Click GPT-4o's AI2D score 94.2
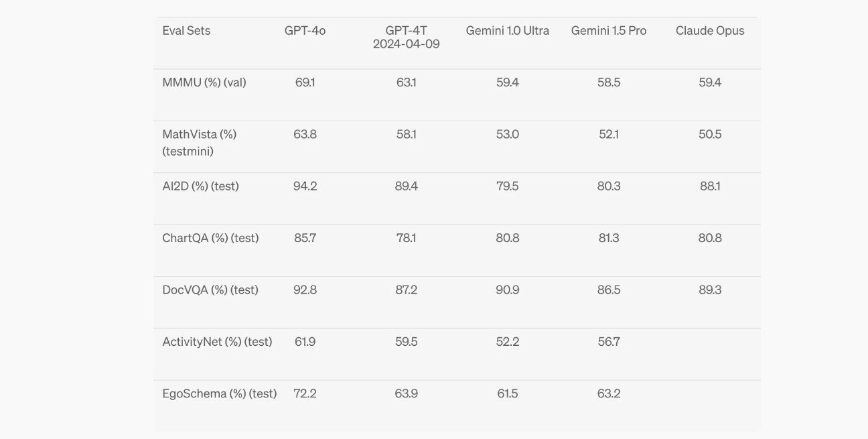Image resolution: width=868 pixels, height=439 pixels. point(305,186)
